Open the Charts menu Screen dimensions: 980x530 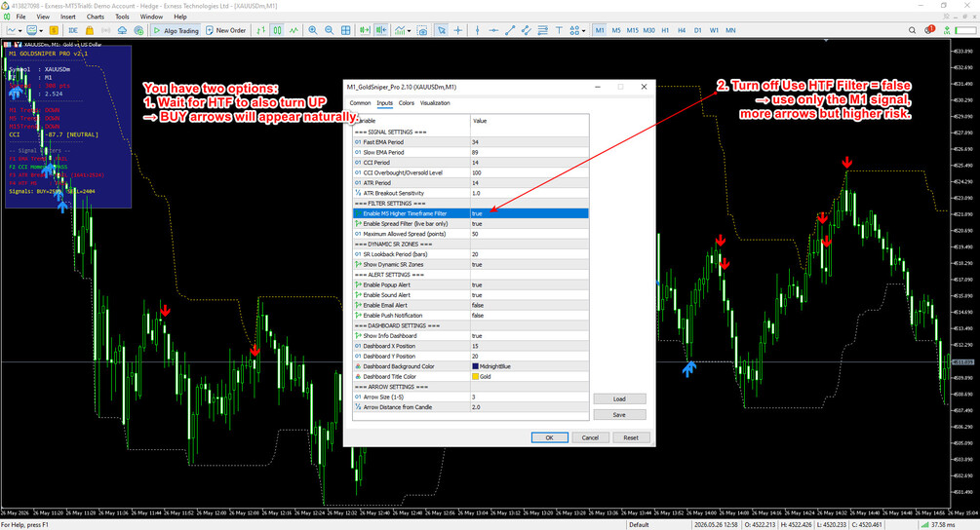tap(95, 17)
